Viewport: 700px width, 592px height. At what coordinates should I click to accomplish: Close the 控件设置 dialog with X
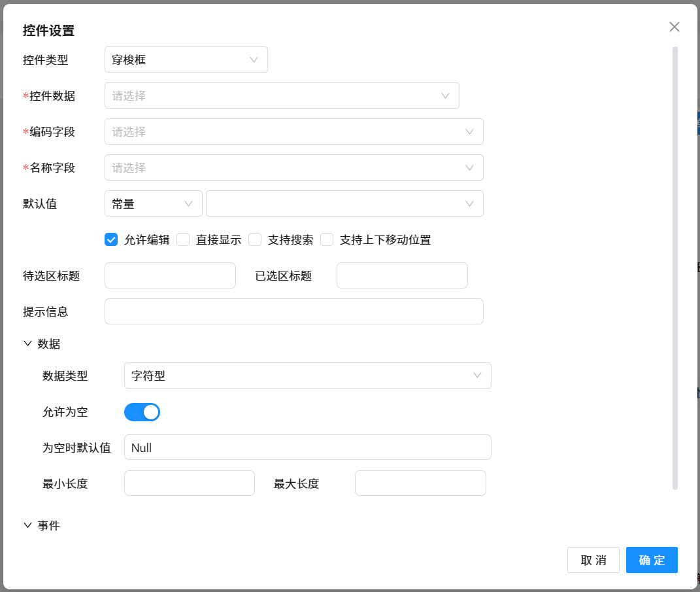(x=674, y=27)
